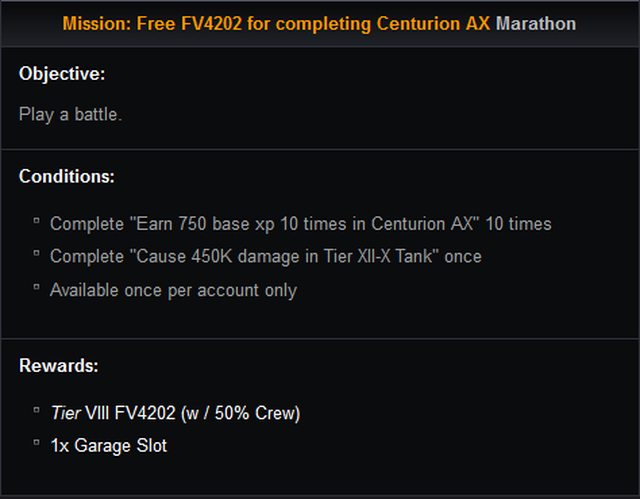Click Available once per account only text
The width and height of the screenshot is (640, 499).
point(173,291)
